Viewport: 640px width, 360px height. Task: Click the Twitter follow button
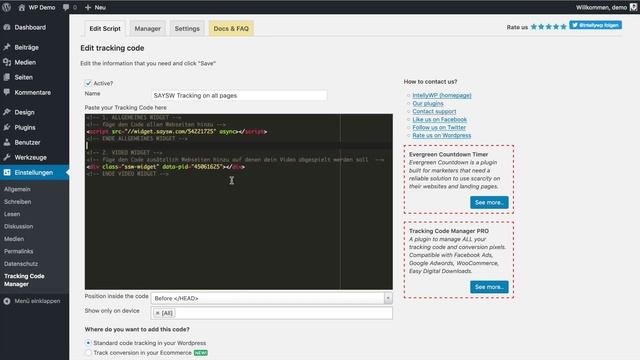click(596, 25)
